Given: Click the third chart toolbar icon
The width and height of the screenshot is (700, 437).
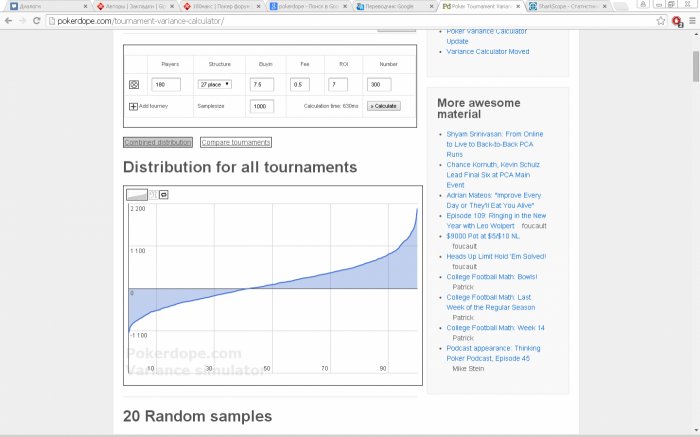Looking at the screenshot, I should [x=164, y=195].
